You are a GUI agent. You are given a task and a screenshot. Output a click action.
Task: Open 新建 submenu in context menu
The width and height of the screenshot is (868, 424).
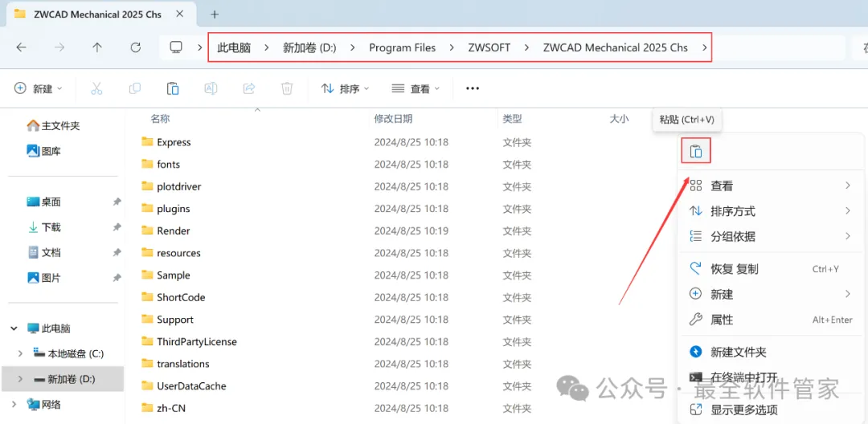pyautogui.click(x=771, y=294)
